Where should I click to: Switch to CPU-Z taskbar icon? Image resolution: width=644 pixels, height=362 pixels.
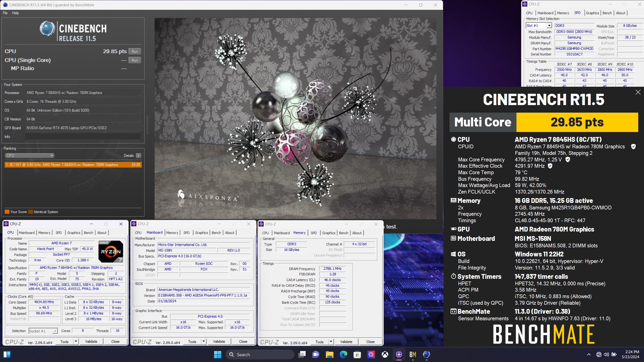click(x=399, y=354)
